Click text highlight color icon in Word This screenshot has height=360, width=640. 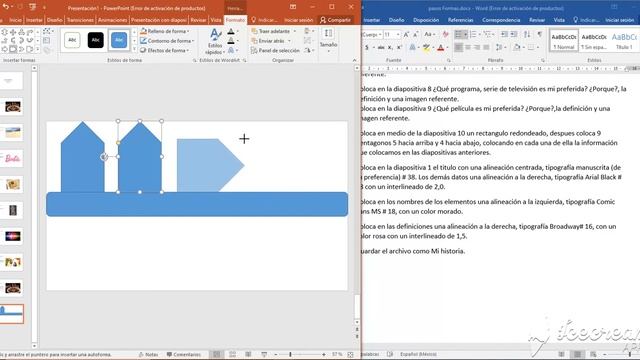[x=426, y=48]
